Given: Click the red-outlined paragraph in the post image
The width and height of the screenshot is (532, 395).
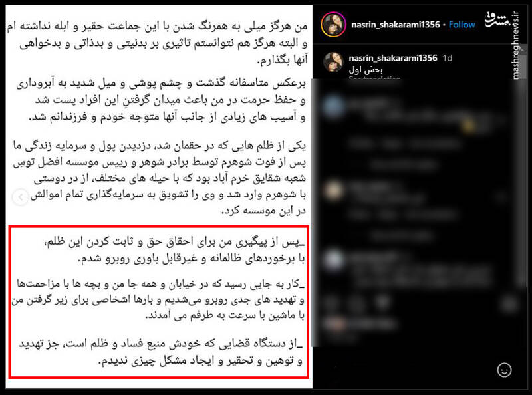Looking at the screenshot, I should point(159,302).
